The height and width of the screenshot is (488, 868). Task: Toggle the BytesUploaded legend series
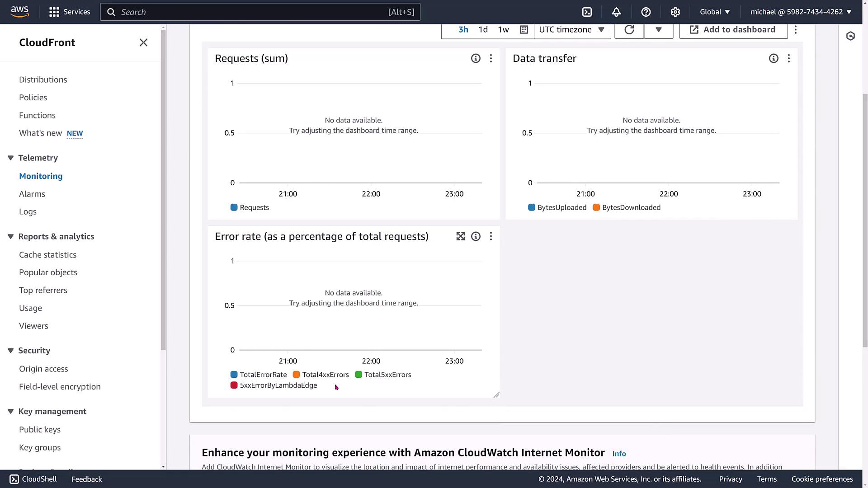click(557, 207)
